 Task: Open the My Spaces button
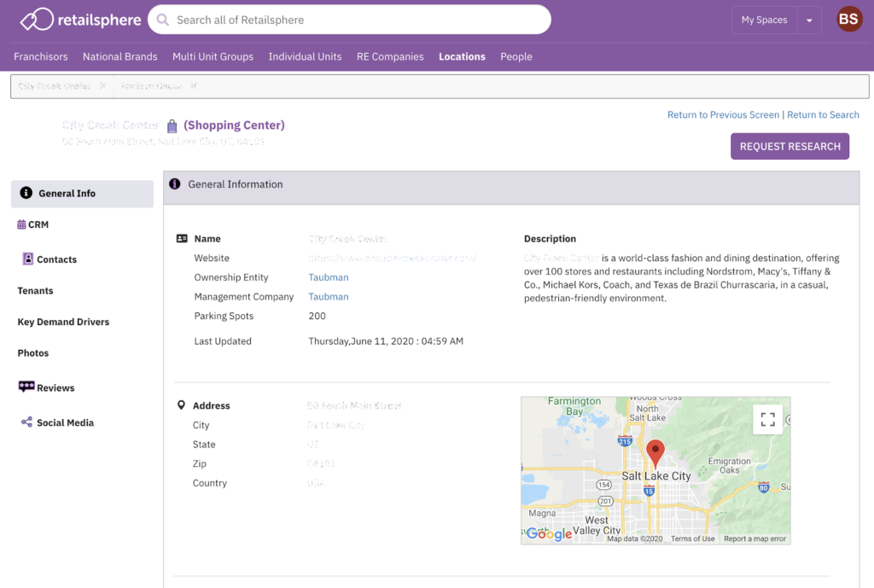tap(764, 20)
